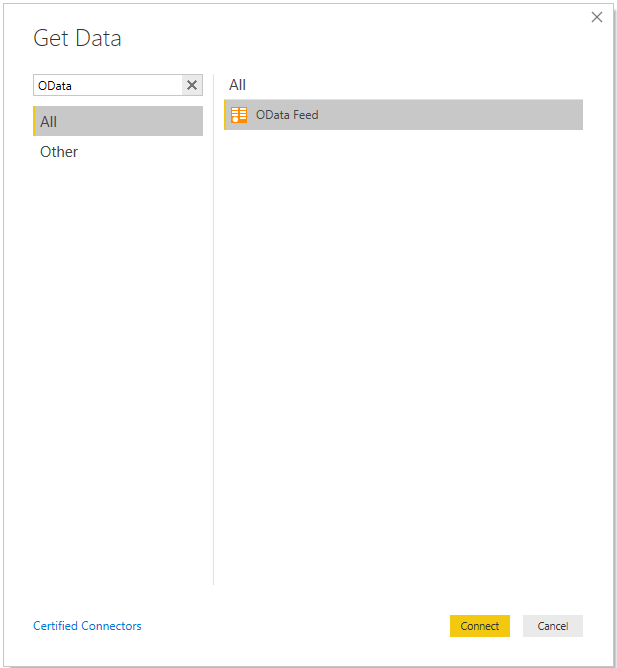Cancel the data source selection

(552, 626)
